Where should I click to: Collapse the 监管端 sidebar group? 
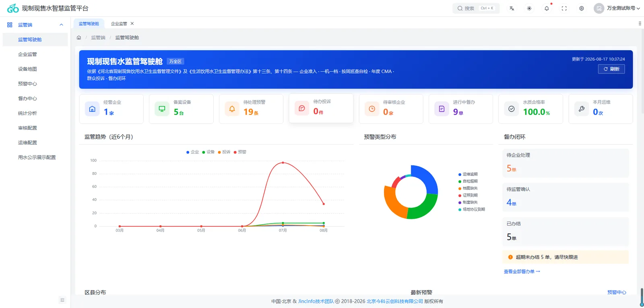point(61,25)
